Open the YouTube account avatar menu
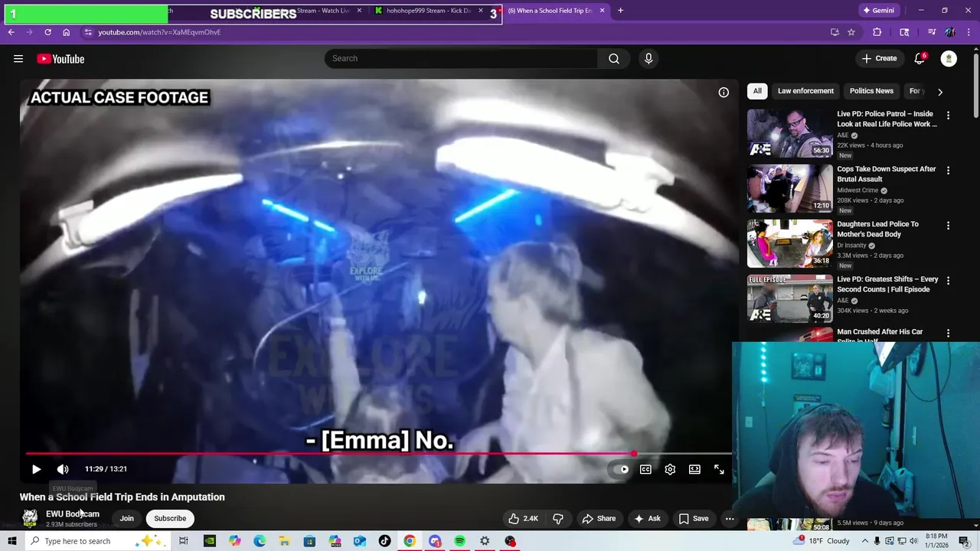This screenshot has height=551, width=980. (x=949, y=59)
